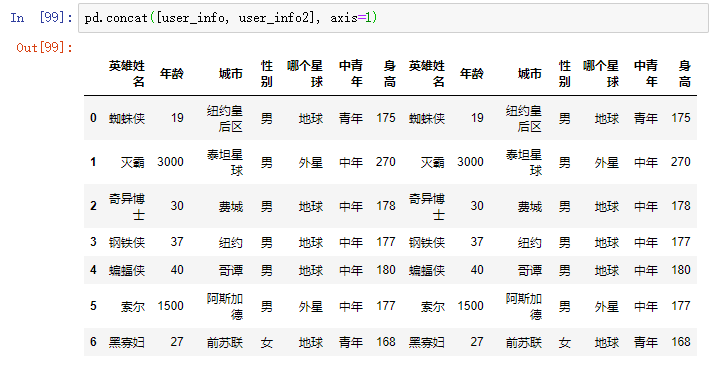The height and width of the screenshot is (365, 722).
Task: Click the left 纽约皇后区 city cell
Action: (x=225, y=118)
